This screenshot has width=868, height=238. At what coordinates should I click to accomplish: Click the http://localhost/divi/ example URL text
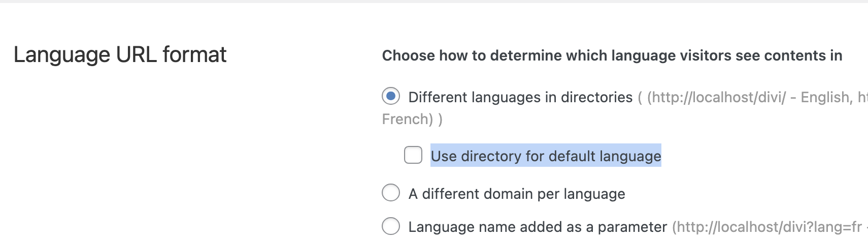(716, 97)
